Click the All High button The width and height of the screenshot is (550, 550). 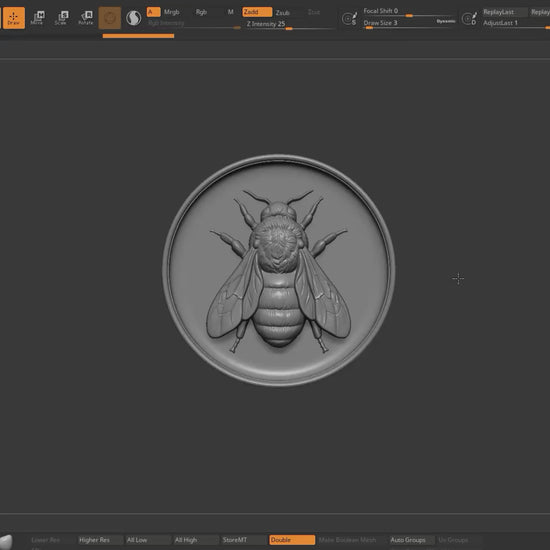click(195, 540)
